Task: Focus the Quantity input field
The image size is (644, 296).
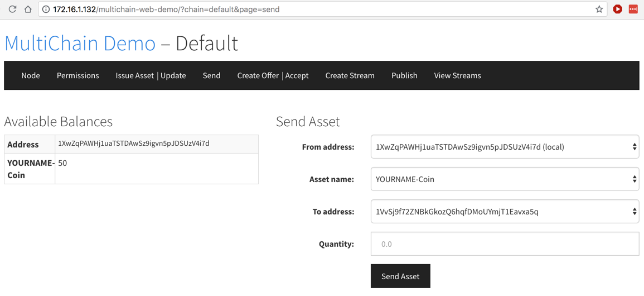Action: coord(505,244)
